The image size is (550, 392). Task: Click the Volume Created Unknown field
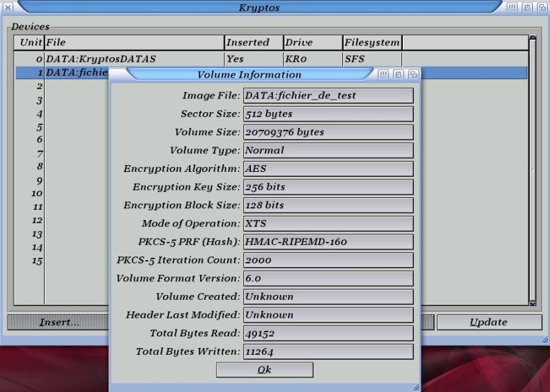pyautogui.click(x=329, y=296)
